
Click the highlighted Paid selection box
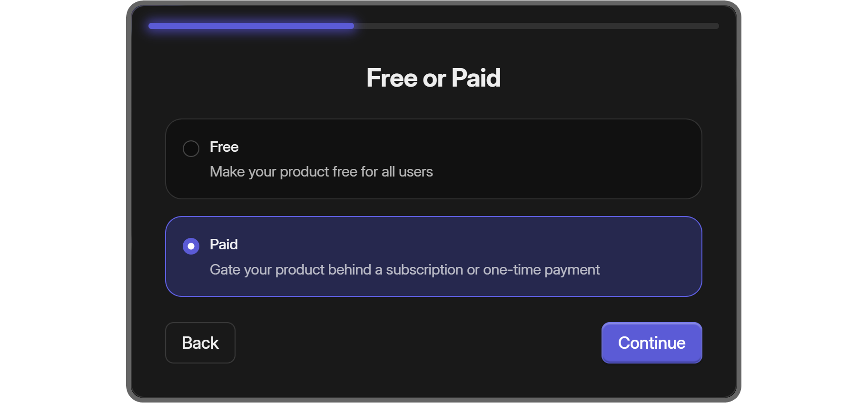(433, 256)
